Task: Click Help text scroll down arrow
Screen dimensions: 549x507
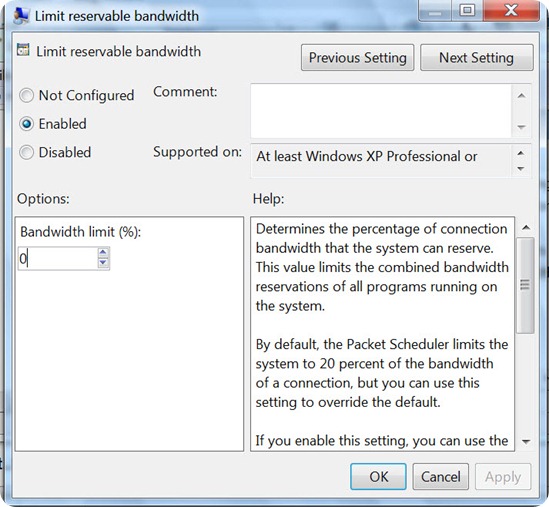Action: (526, 442)
